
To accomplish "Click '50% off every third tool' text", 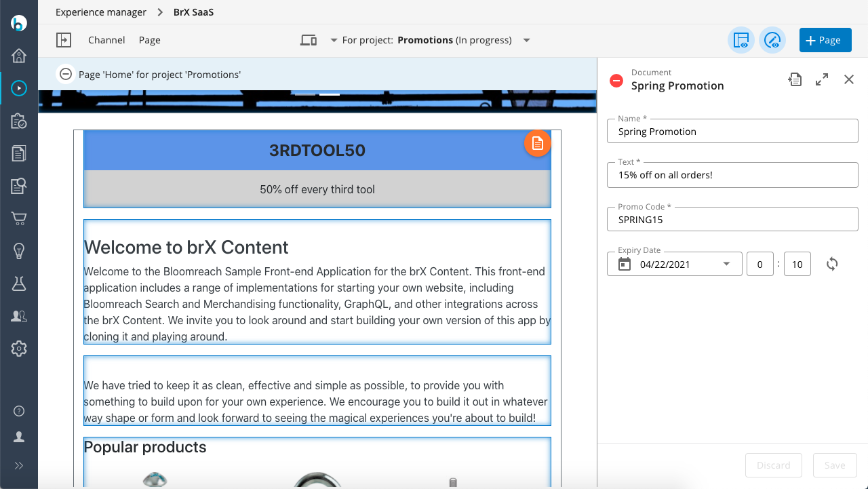I will pos(317,189).
